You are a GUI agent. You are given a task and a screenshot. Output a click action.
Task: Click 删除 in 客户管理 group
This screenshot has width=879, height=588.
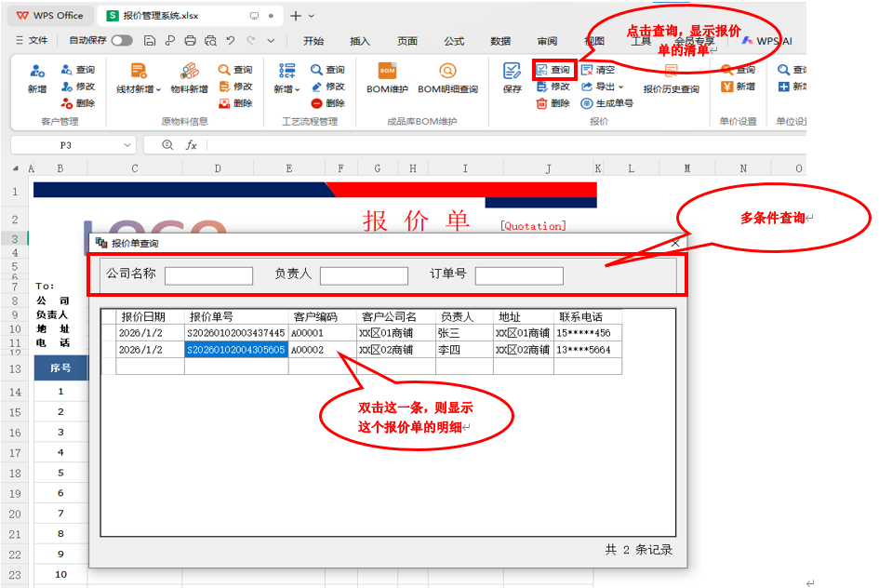(x=78, y=103)
